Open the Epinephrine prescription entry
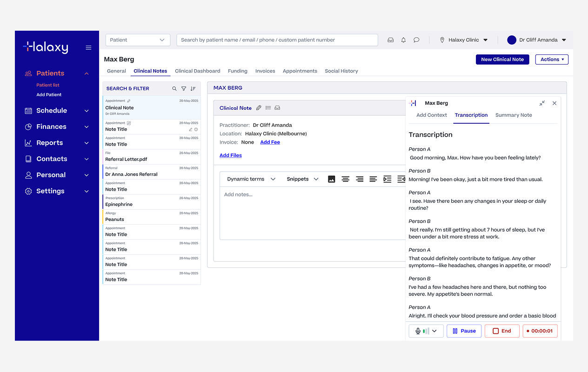The image size is (588, 372). [152, 202]
